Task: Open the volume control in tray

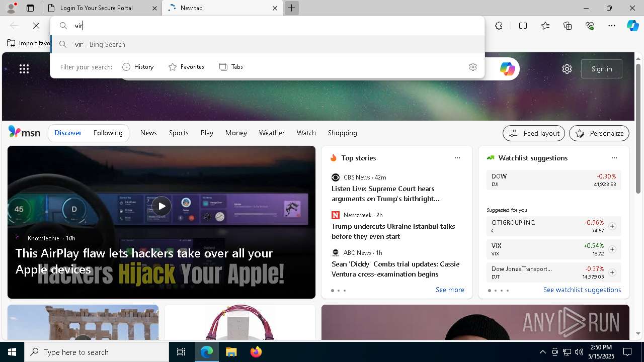Action: 579,352
